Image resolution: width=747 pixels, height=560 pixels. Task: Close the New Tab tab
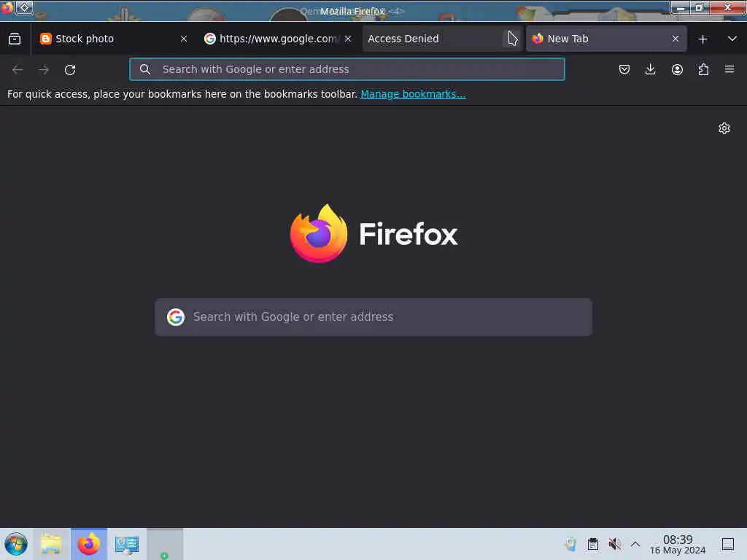pyautogui.click(x=676, y=39)
